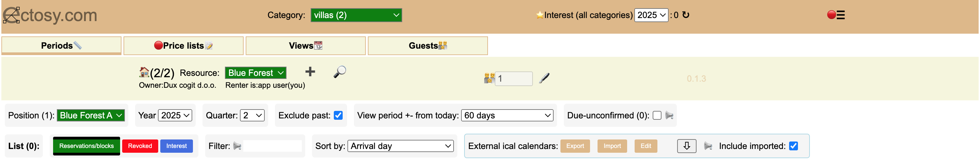Click the Export ical button
This screenshot has width=980, height=166.
coord(574,146)
